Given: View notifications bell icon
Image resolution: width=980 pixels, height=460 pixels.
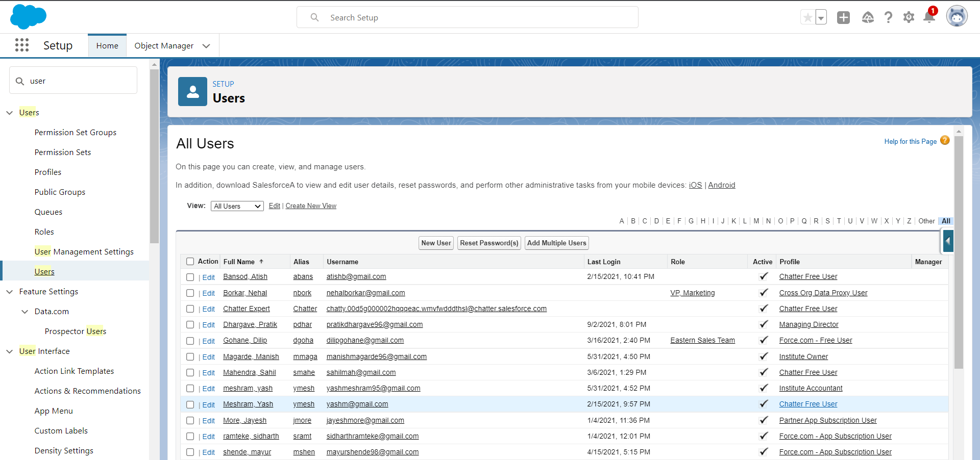Looking at the screenshot, I should tap(929, 18).
